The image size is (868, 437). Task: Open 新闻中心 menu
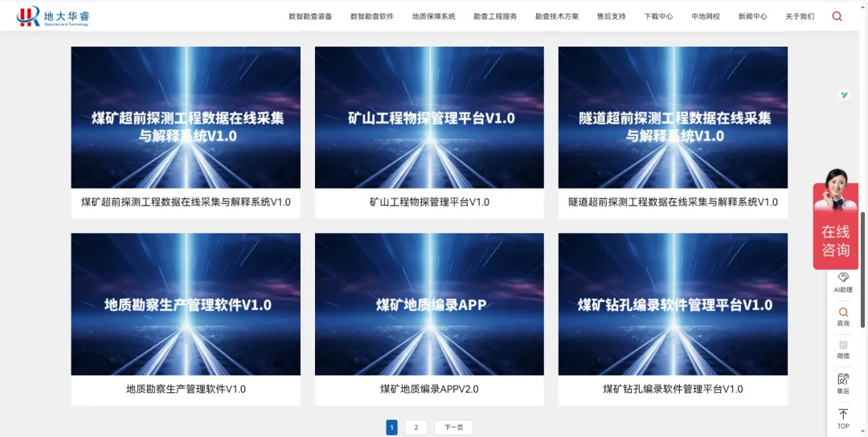click(x=752, y=17)
